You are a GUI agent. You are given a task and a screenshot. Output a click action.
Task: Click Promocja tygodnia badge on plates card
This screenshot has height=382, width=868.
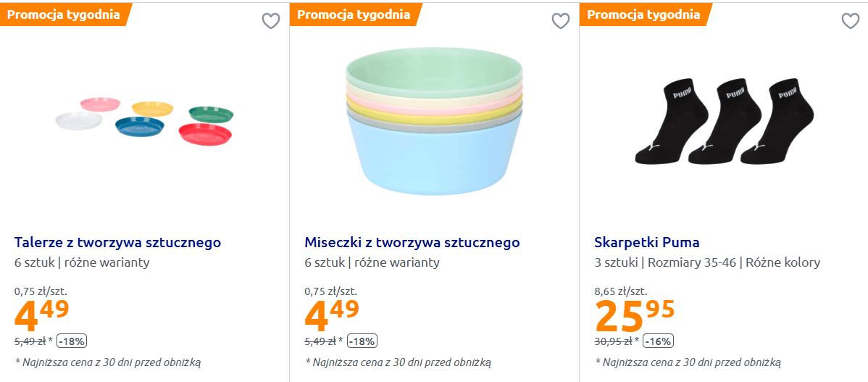[64, 14]
